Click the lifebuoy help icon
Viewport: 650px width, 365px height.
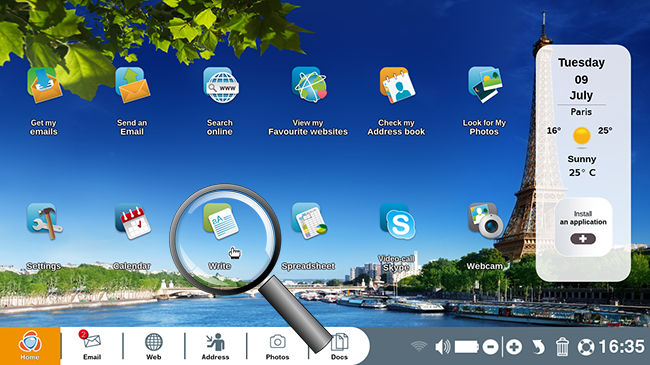tap(586, 347)
